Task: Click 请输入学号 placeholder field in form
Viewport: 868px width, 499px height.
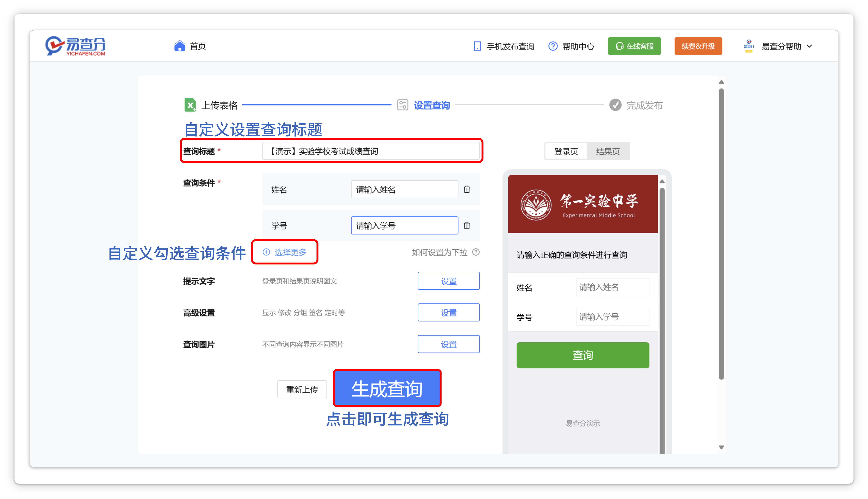Action: click(x=404, y=225)
